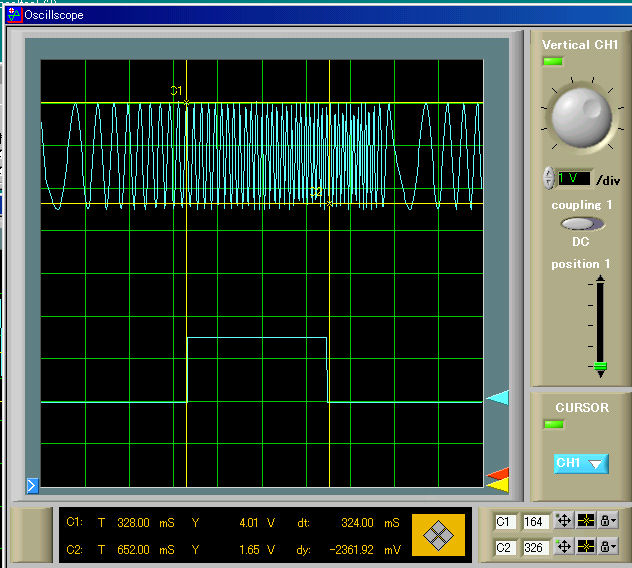Open C1 cursor style selector
Viewport: 632px width, 568px height.
click(586, 521)
